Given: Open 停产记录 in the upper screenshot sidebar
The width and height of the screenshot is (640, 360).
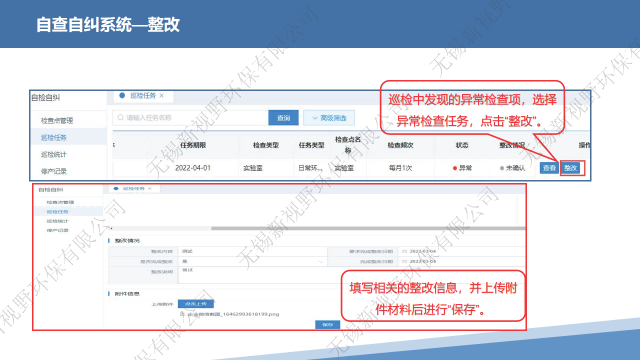Looking at the screenshot, I should (53, 171).
